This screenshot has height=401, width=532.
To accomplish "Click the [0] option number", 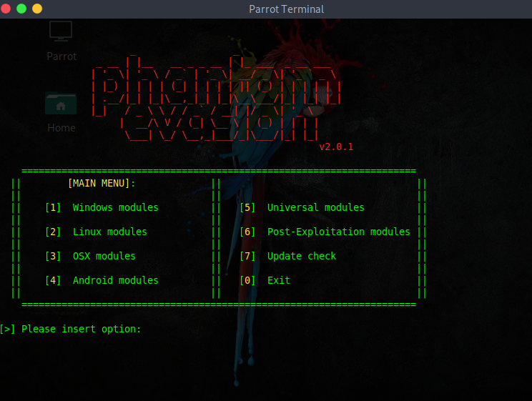I will pyautogui.click(x=247, y=280).
